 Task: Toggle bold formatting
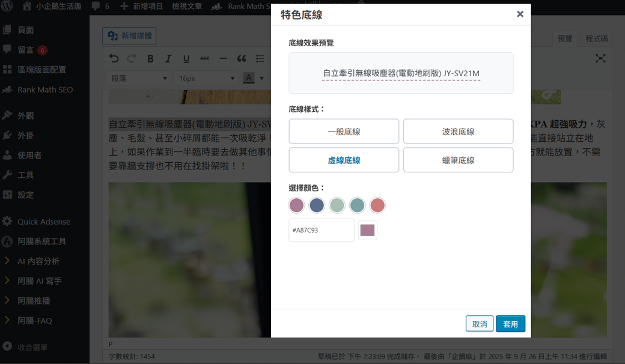click(150, 58)
